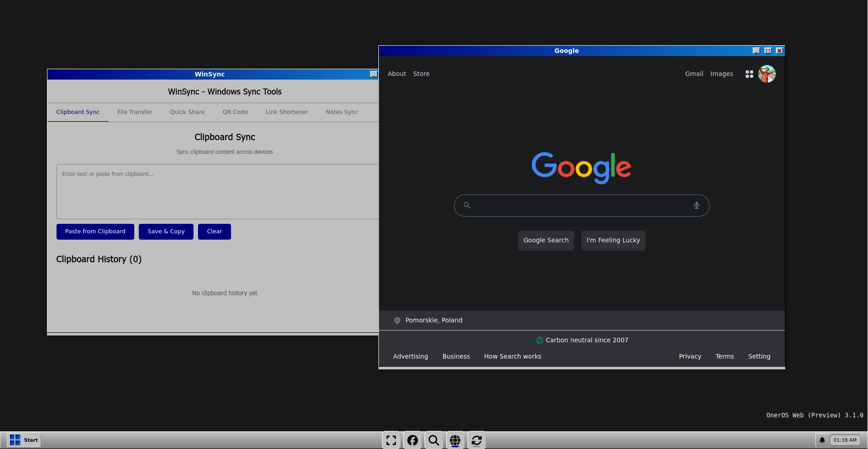Minimize the Google window

(756, 51)
